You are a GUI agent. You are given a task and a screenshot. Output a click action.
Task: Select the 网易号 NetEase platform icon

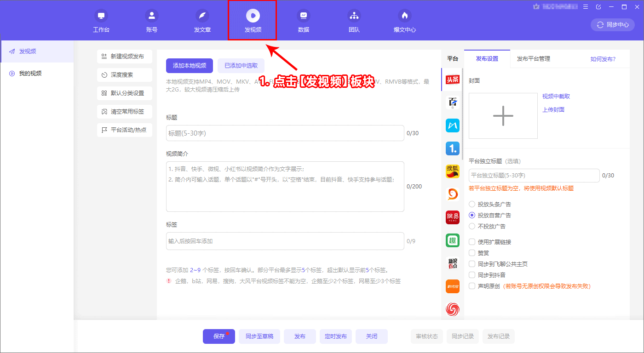452,217
